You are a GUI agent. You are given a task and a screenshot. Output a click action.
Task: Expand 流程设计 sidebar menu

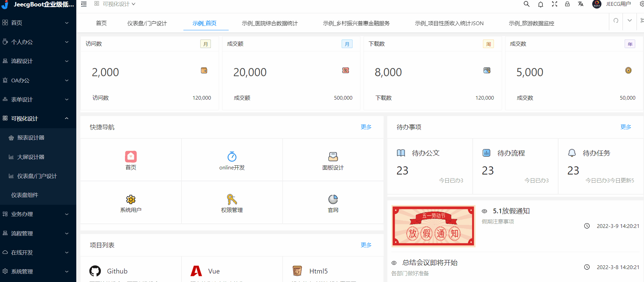pyautogui.click(x=38, y=61)
